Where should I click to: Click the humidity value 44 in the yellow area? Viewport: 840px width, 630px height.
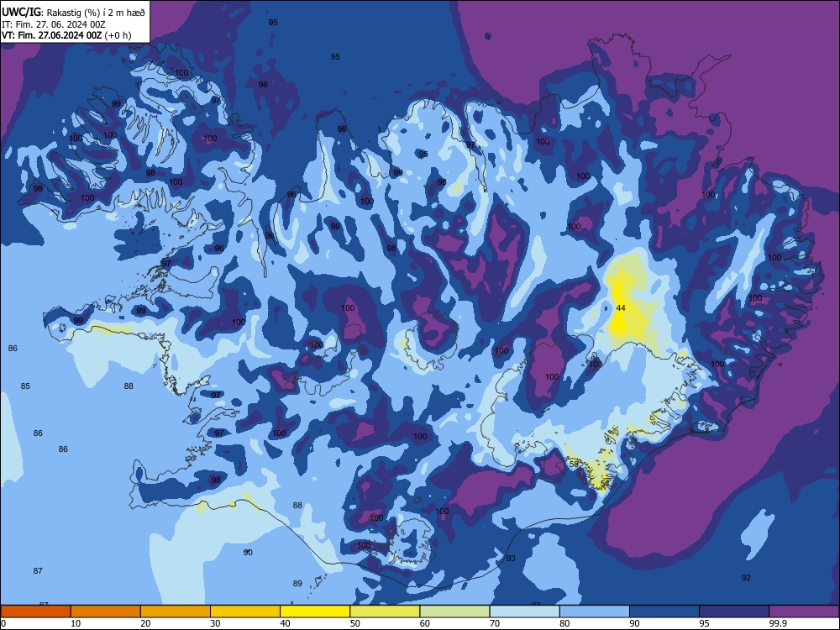pos(621,308)
